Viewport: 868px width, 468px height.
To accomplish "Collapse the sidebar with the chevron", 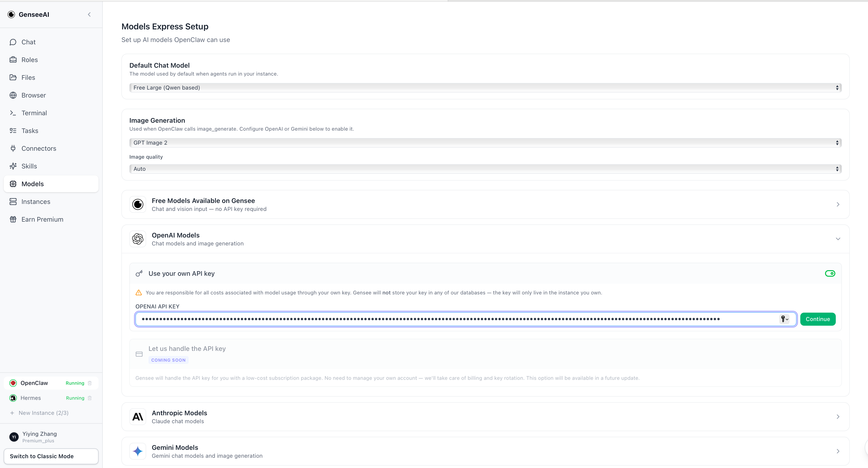I will [x=89, y=14].
